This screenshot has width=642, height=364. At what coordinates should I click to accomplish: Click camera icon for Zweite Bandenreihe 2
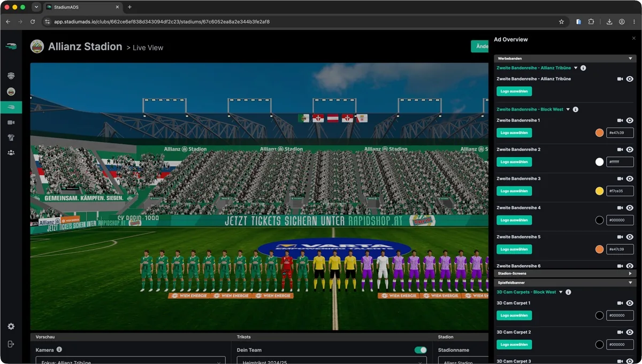coord(620,150)
